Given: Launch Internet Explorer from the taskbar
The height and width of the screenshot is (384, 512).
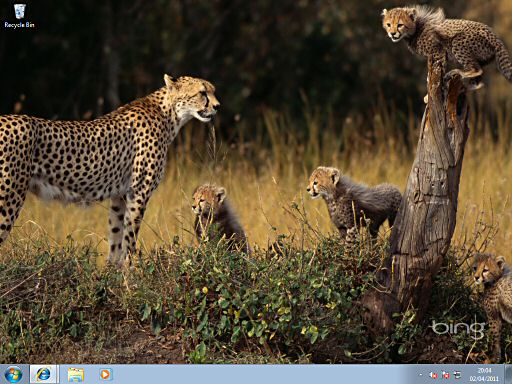Looking at the screenshot, I should pos(44,374).
